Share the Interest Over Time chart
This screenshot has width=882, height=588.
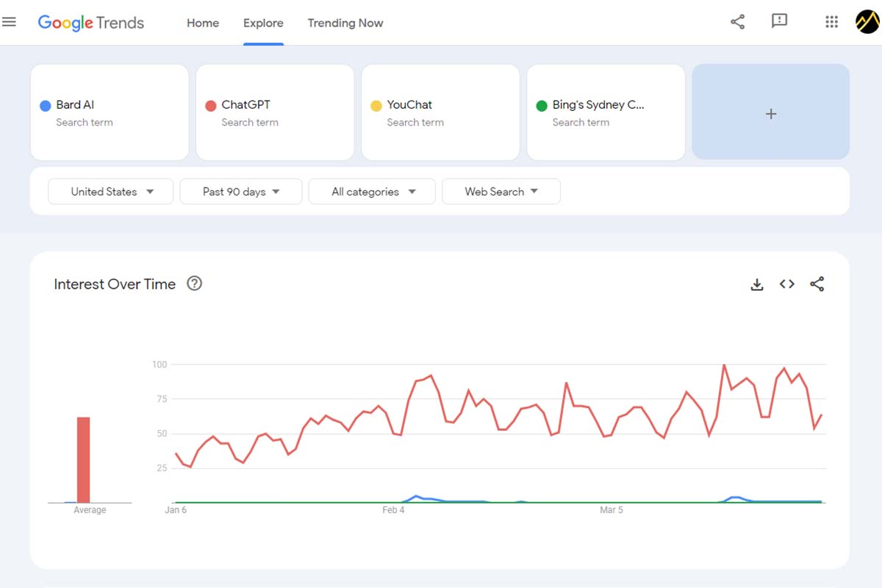click(817, 284)
